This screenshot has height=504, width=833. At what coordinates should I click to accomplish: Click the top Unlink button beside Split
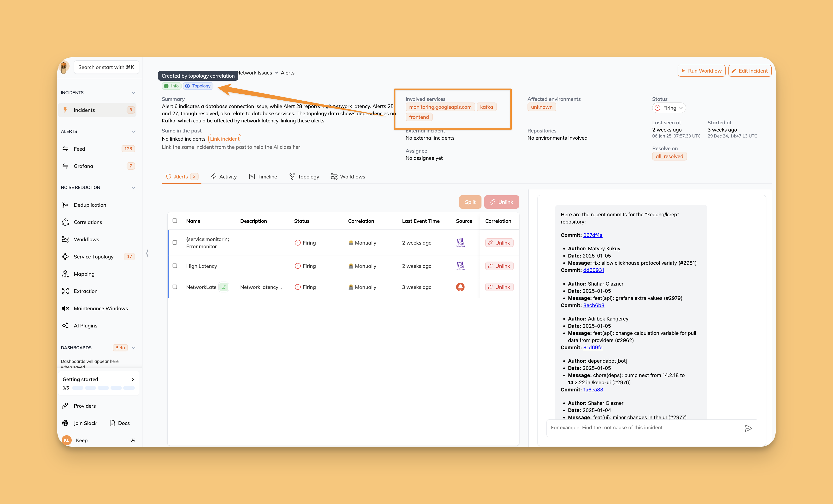501,202
